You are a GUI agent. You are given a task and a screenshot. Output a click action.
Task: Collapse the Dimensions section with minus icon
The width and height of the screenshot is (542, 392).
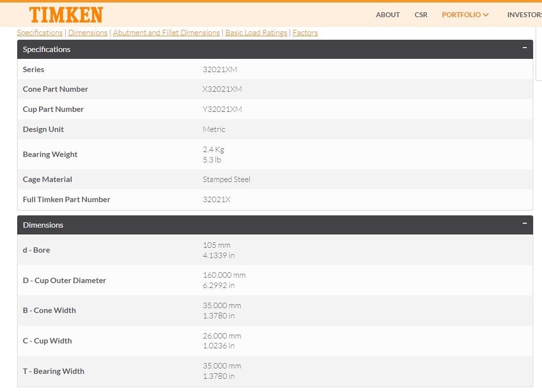[x=525, y=223]
